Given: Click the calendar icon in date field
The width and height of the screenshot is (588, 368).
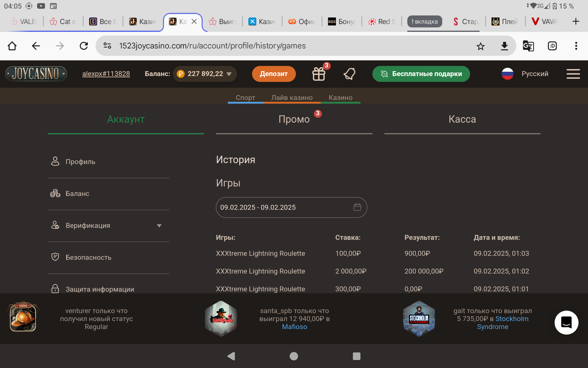Looking at the screenshot, I should (x=357, y=207).
